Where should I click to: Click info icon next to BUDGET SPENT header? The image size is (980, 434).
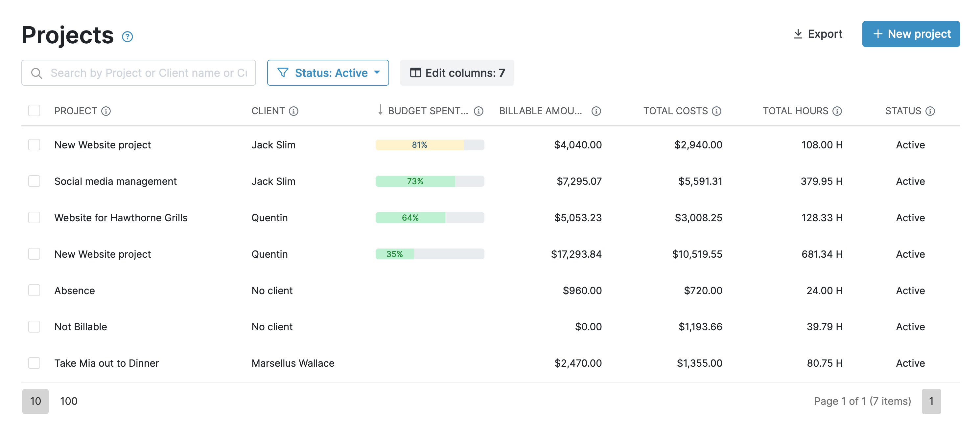coord(478,111)
